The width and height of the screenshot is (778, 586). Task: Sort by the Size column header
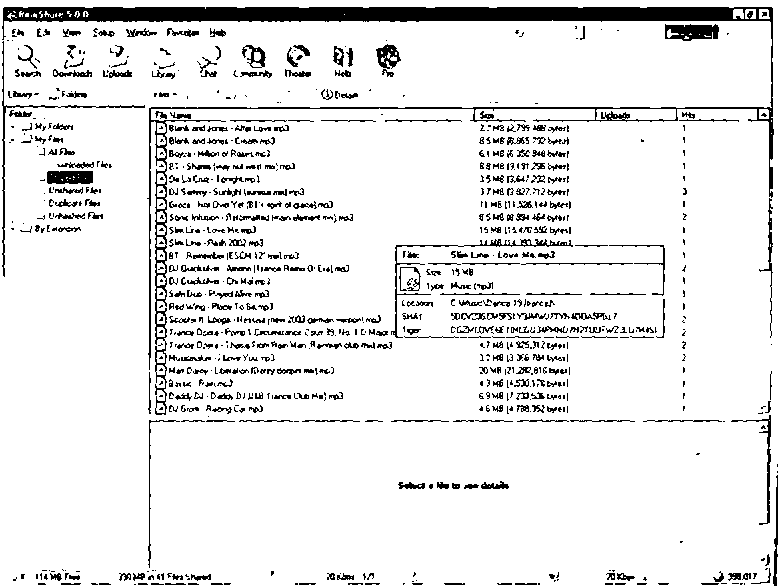click(535, 115)
